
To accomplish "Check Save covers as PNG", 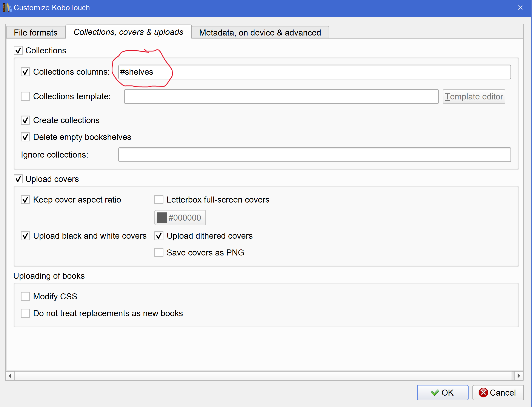I will point(159,252).
